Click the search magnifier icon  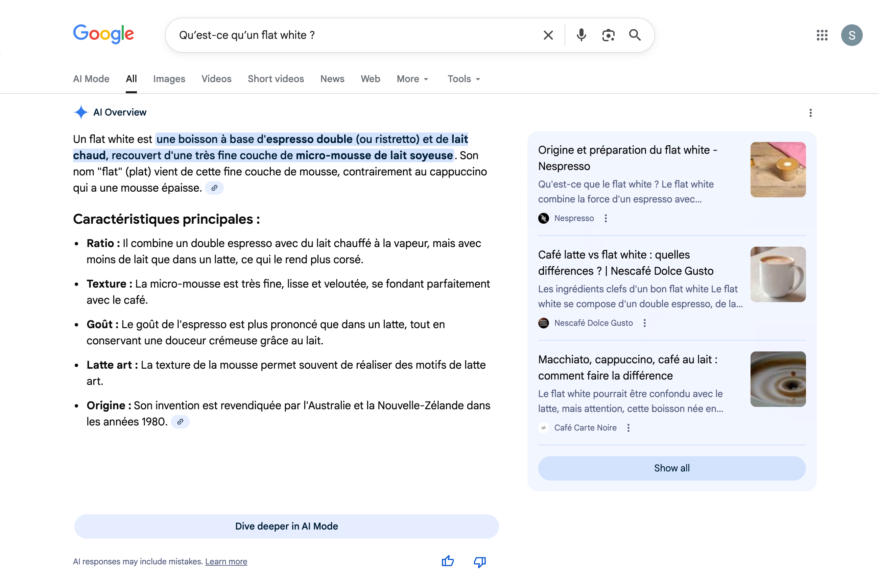[635, 35]
